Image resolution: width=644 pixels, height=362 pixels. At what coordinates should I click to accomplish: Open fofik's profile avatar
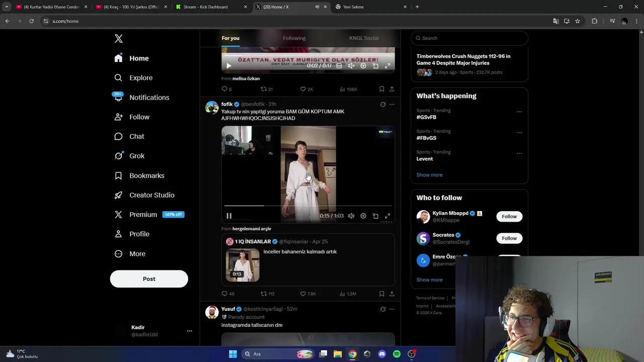pyautogui.click(x=212, y=108)
